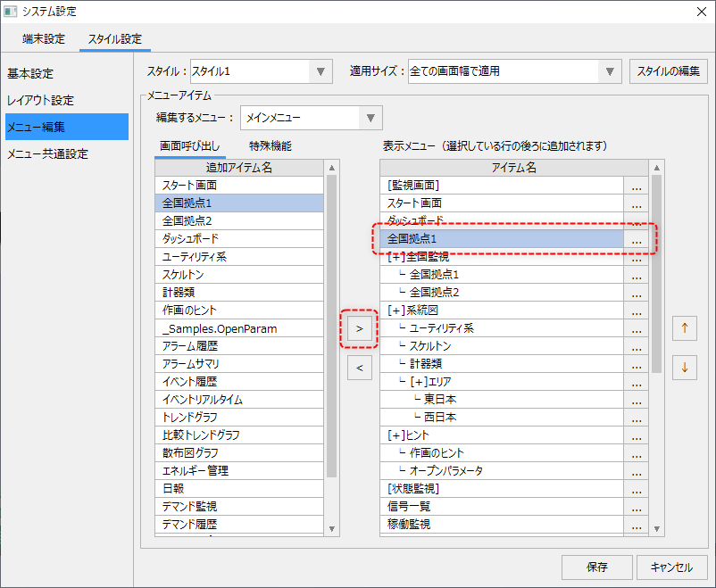The image size is (716, 588).
Task: Open the 編集するメニュー dropdown
Action: pos(312,118)
